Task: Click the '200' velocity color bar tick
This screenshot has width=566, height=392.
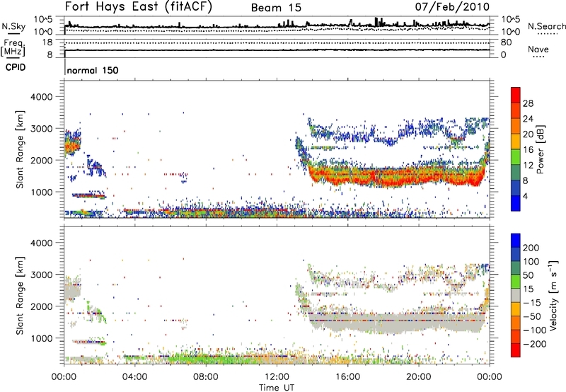Action: [x=531, y=248]
